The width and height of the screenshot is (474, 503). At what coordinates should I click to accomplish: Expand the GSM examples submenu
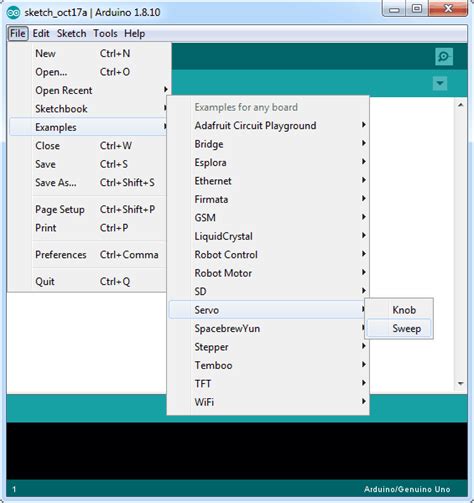click(268, 218)
